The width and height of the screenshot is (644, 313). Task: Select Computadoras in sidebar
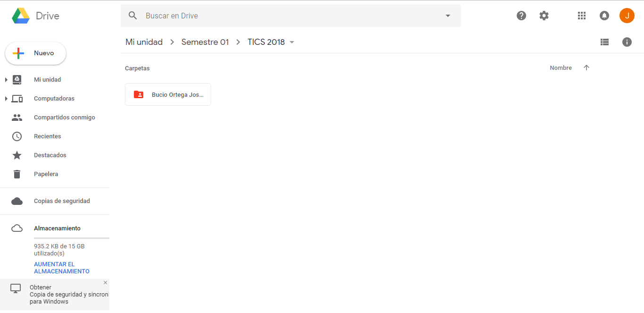point(54,99)
